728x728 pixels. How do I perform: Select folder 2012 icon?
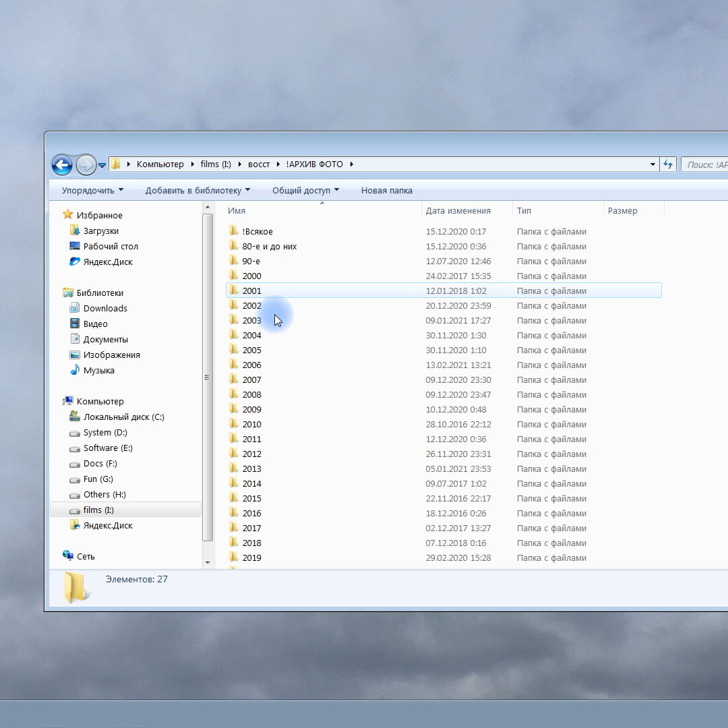coord(234,454)
